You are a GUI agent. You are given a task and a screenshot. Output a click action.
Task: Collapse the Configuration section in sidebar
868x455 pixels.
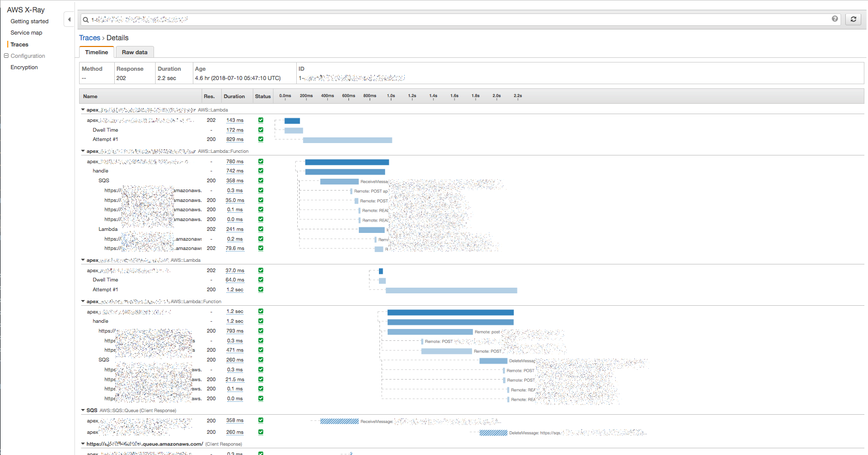[6, 56]
